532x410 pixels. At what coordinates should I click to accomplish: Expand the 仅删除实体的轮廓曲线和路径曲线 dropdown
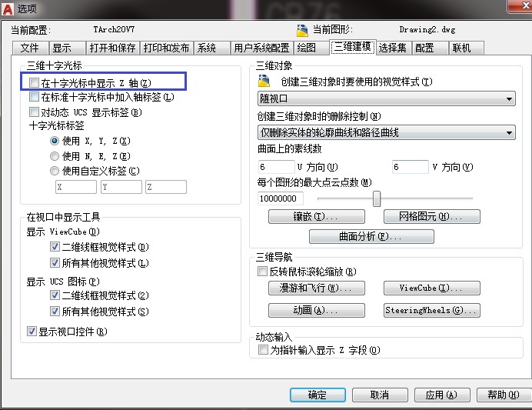pos(386,133)
